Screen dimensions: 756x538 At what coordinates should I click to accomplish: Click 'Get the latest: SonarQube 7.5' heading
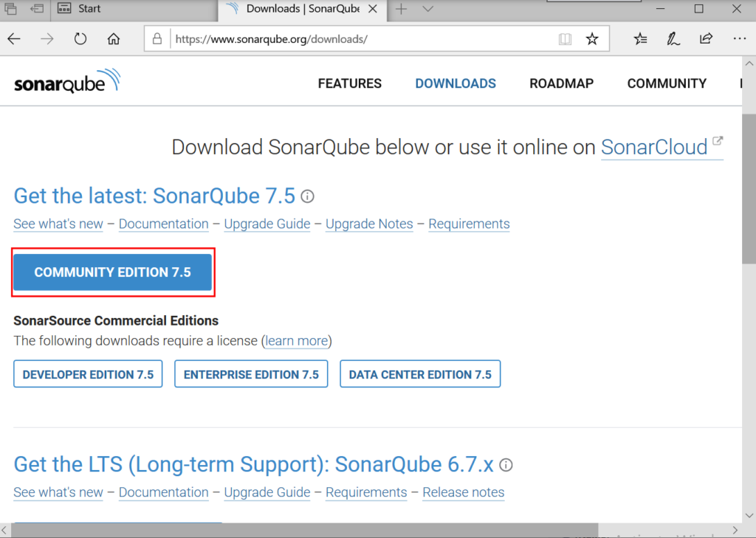tap(154, 196)
